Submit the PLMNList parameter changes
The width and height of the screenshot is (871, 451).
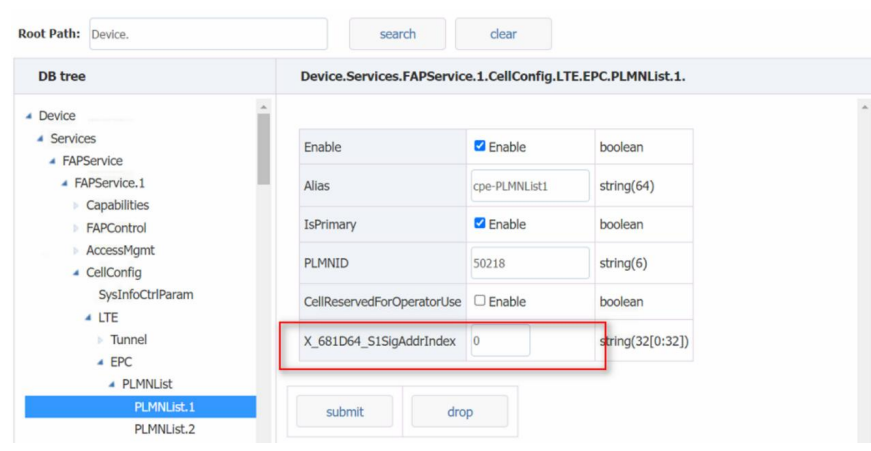coord(344,412)
